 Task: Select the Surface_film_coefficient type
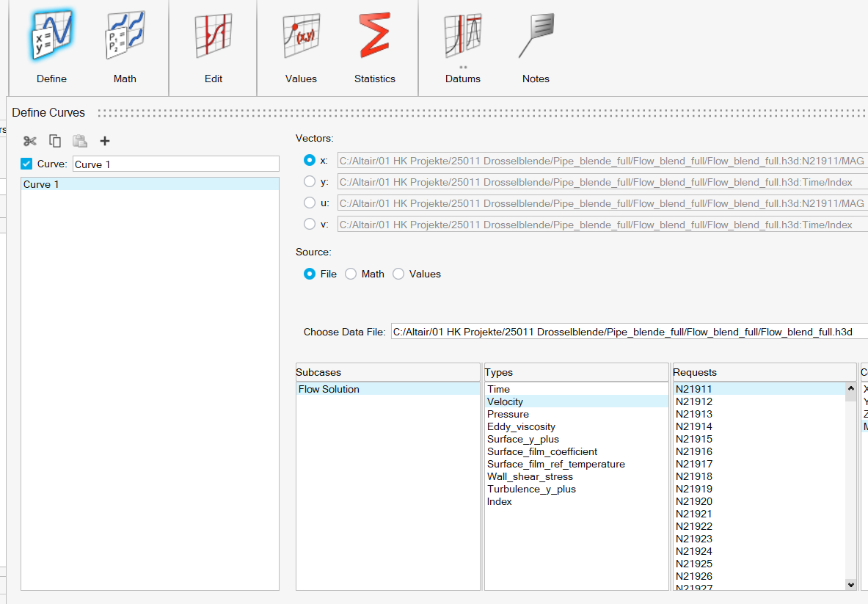(x=576, y=452)
